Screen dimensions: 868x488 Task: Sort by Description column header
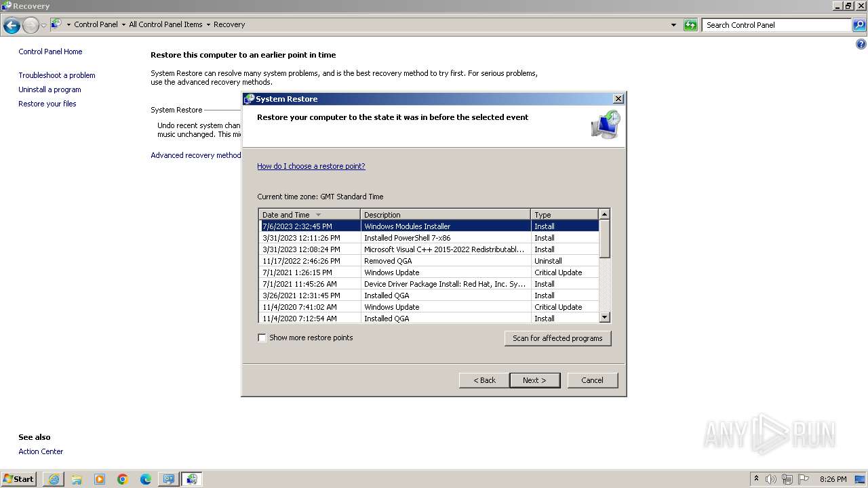[x=446, y=215]
